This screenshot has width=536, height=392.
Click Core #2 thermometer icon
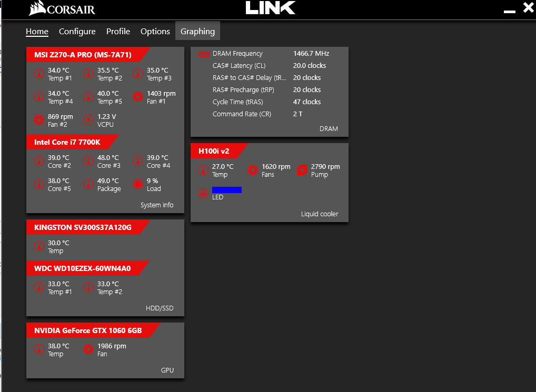pos(39,161)
